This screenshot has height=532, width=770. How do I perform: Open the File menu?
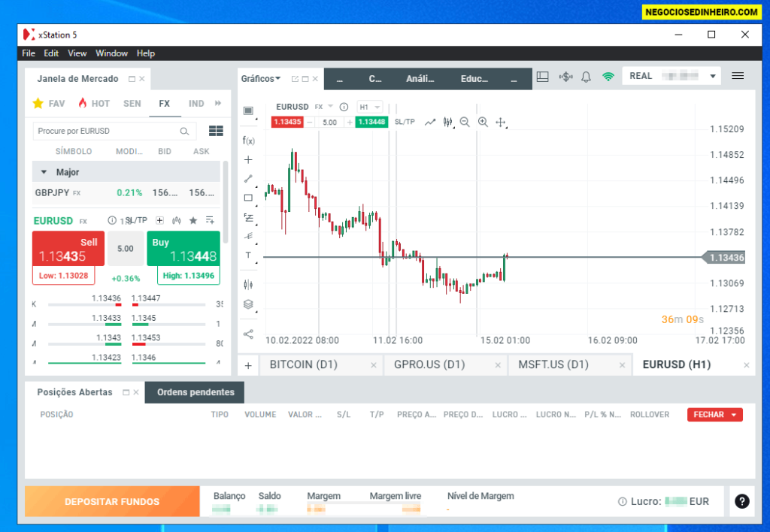(29, 53)
